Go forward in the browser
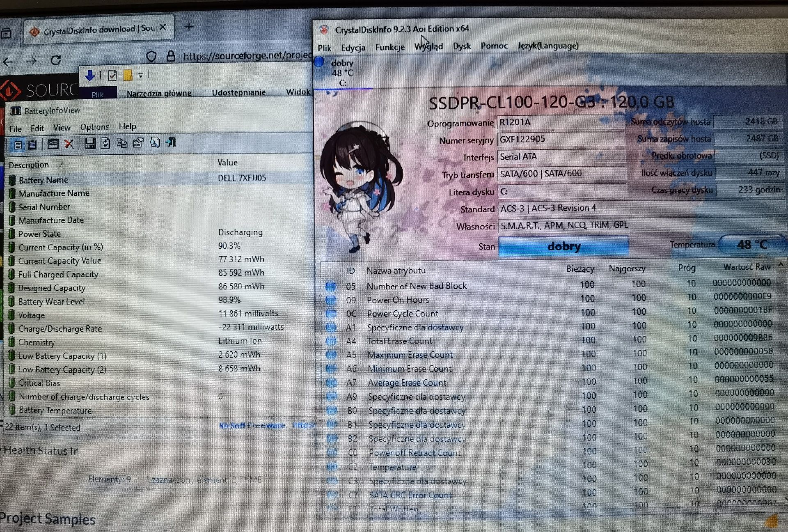Viewport: 788px width, 532px height. click(32, 62)
